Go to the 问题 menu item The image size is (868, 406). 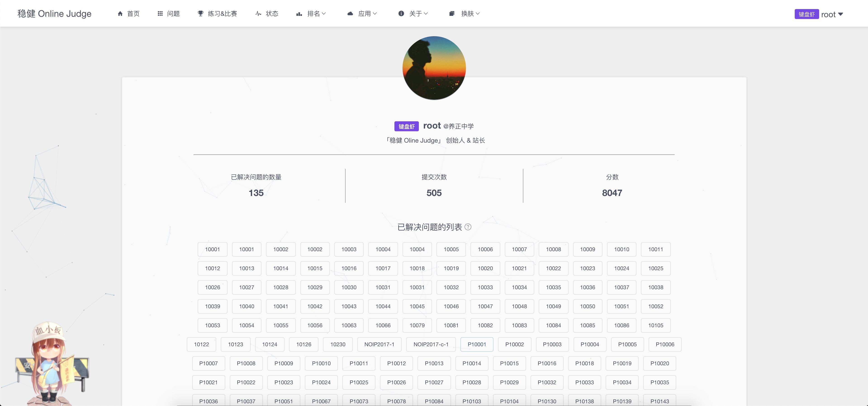(173, 14)
